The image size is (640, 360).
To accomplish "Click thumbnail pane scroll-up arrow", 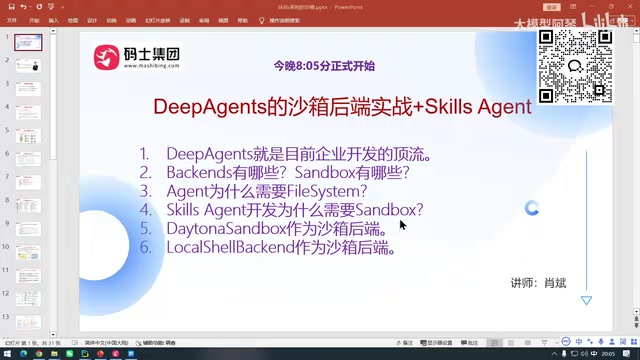I will coord(53,31).
